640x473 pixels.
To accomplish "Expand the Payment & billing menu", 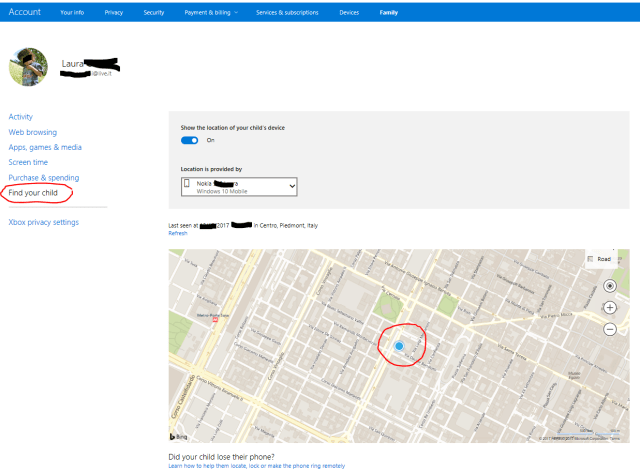I will [211, 12].
